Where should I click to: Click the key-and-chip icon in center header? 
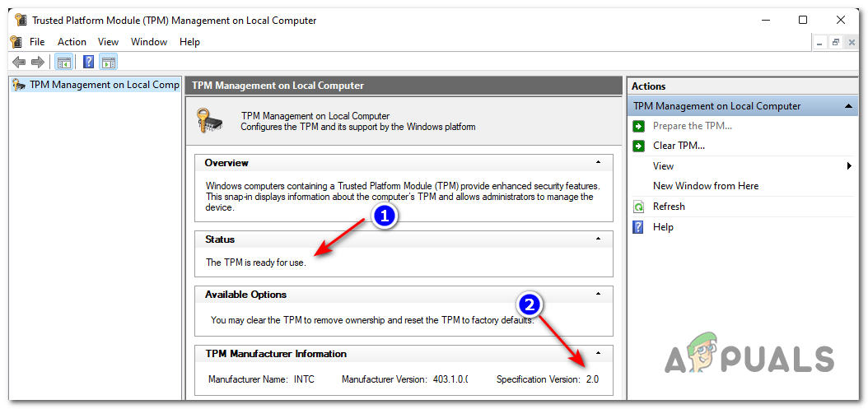click(210, 119)
